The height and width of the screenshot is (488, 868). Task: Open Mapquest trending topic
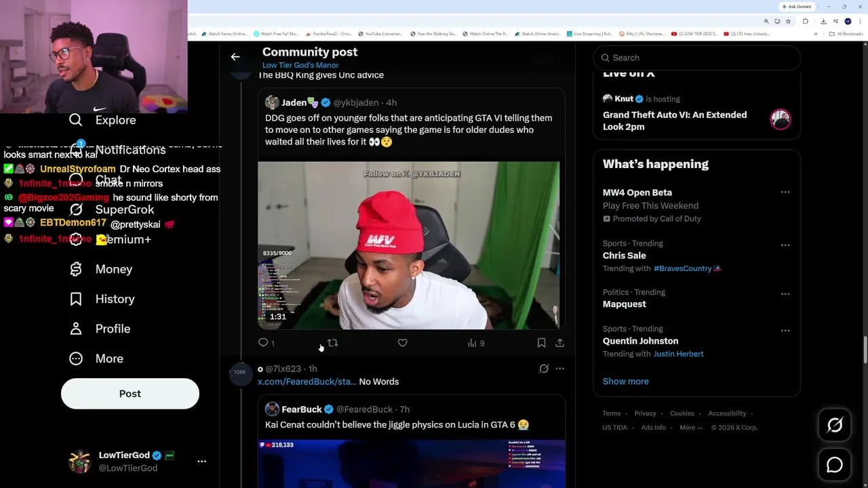coord(624,304)
